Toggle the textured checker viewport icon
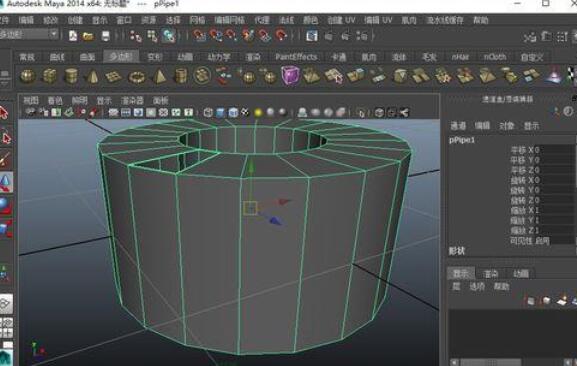Screen dimensions: 577x366 [x=245, y=113]
